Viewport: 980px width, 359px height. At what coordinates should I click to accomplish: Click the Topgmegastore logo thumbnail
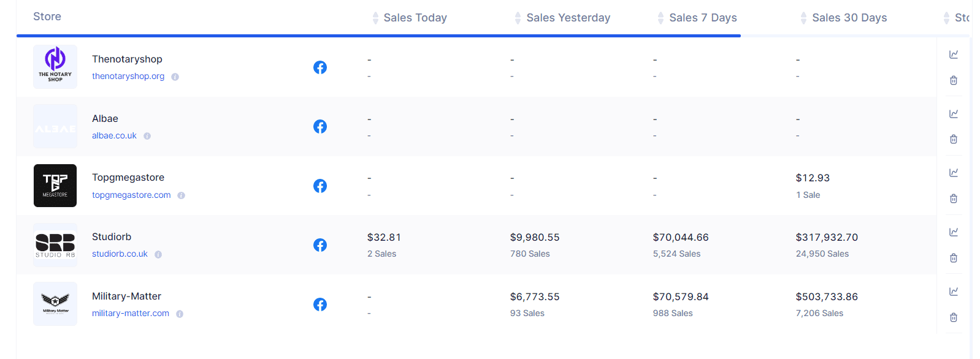point(55,186)
